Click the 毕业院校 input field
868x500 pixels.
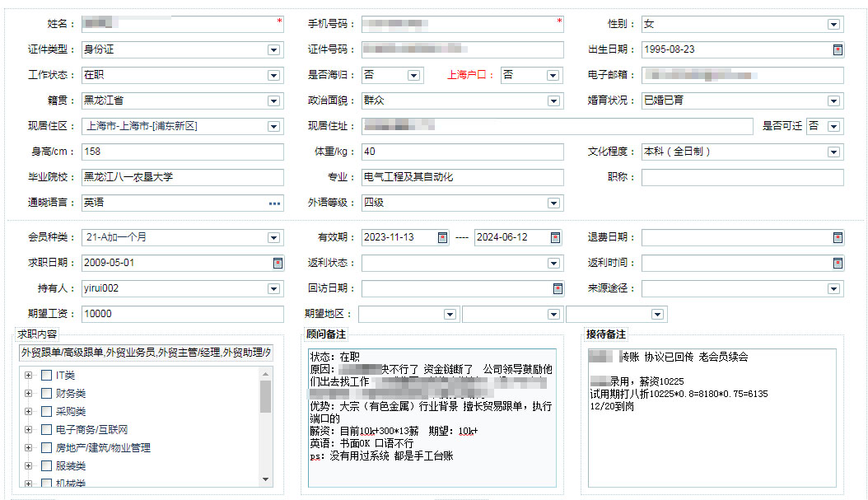coord(183,177)
